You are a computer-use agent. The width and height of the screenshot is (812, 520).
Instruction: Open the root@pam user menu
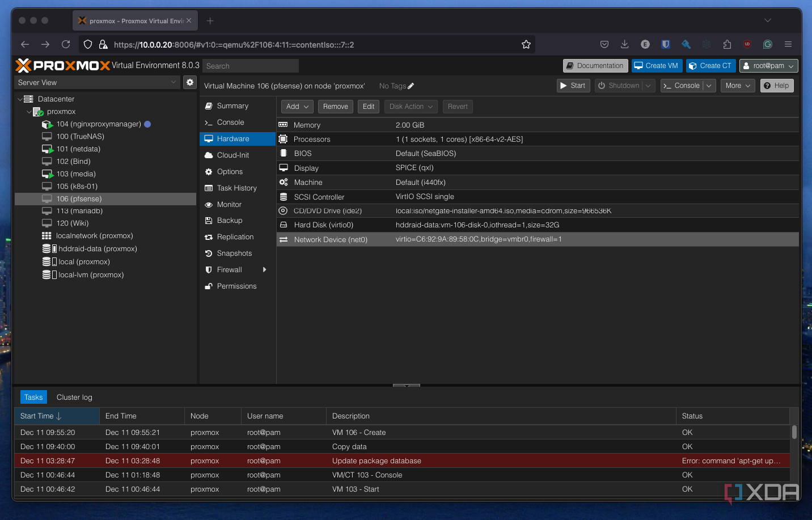click(x=768, y=66)
